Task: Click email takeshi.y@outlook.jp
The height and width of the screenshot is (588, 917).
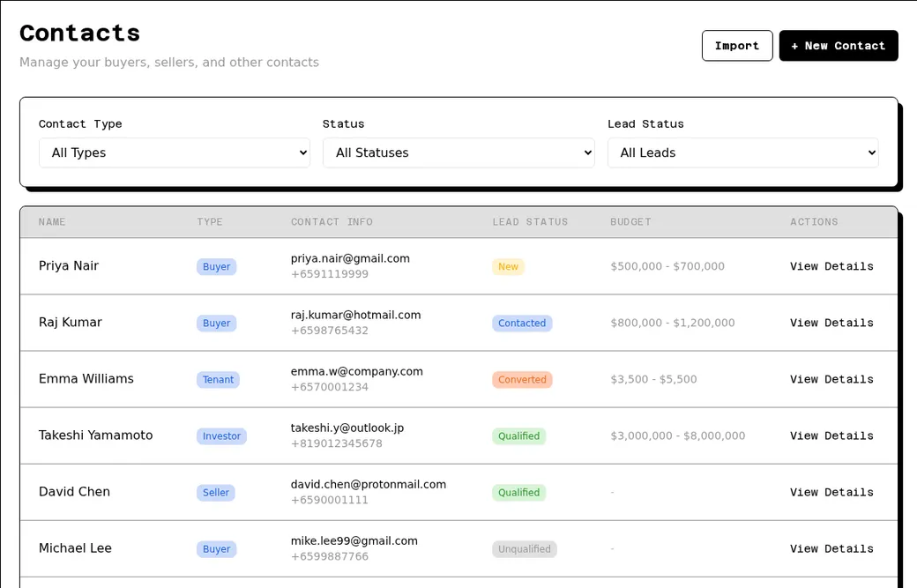Action: [347, 428]
